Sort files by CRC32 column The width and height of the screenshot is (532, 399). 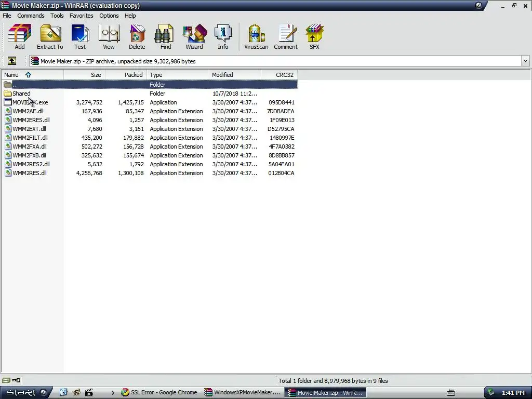point(279,75)
